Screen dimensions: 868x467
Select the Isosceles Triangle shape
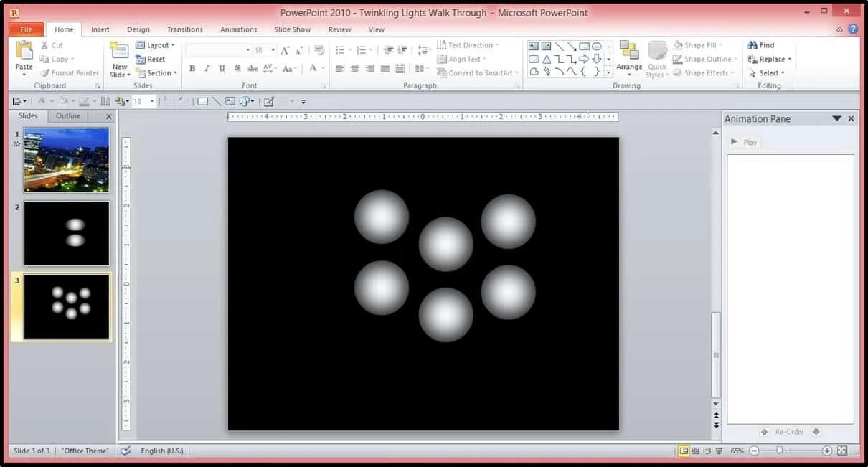547,59
